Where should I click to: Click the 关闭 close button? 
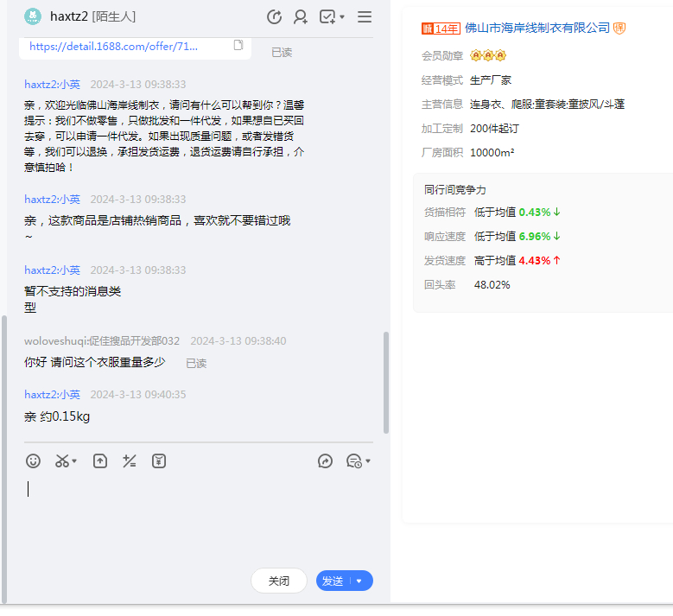278,581
